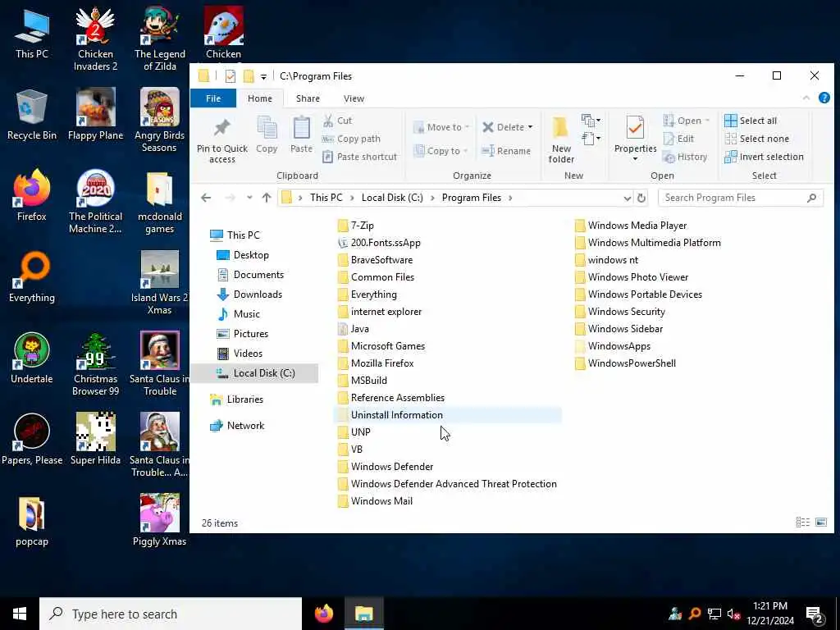Open the File menu tab

point(213,98)
